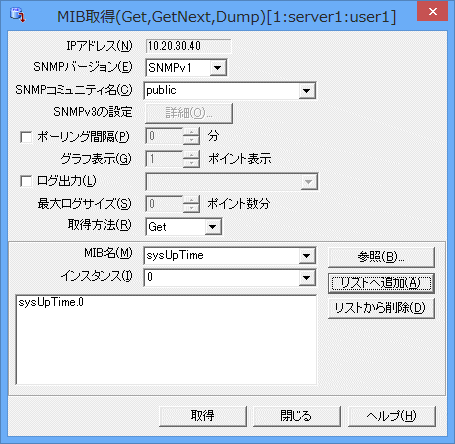
Task: Select sysUpTime.0 in the list
Action: click(51, 302)
